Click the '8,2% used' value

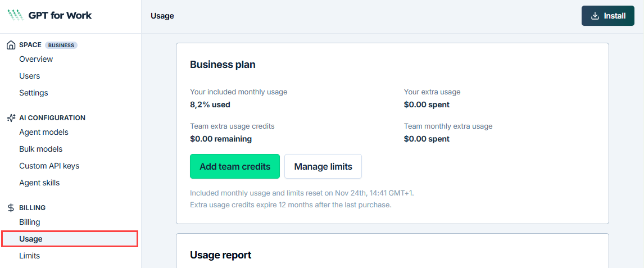pyautogui.click(x=210, y=105)
